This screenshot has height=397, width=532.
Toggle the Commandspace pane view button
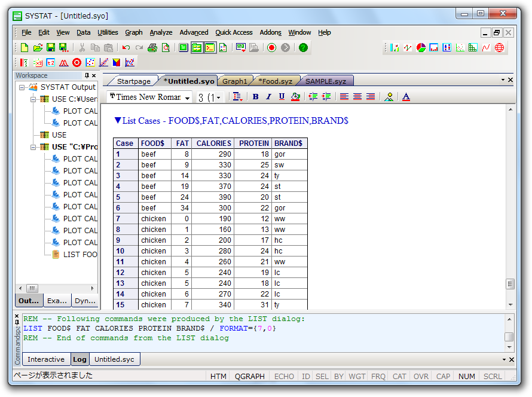tap(210, 47)
